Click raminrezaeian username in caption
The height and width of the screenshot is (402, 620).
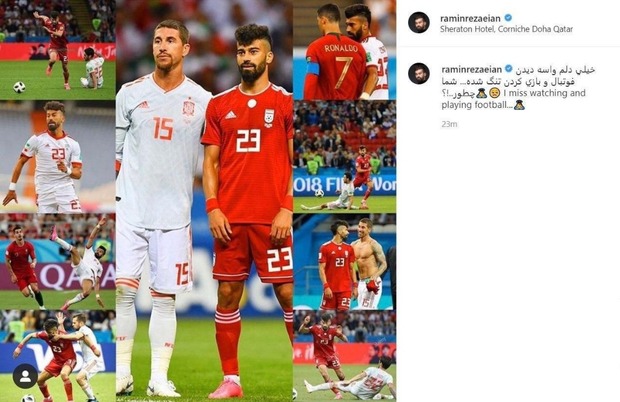point(471,69)
